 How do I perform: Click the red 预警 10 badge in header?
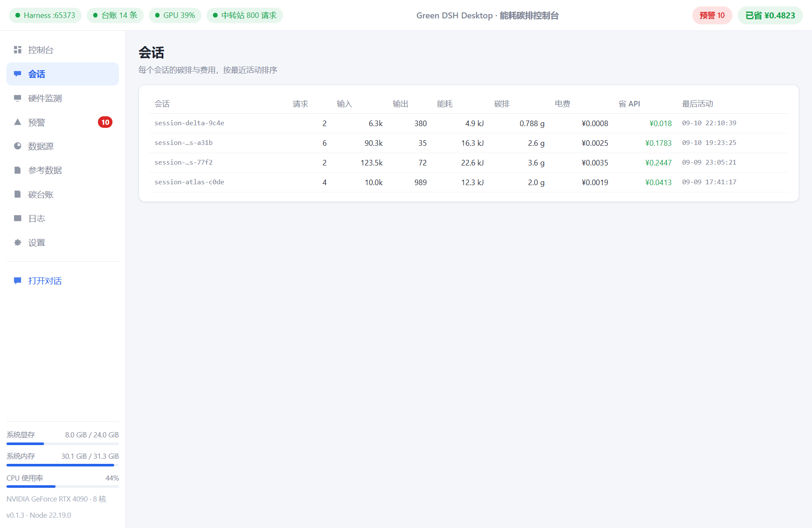point(712,15)
